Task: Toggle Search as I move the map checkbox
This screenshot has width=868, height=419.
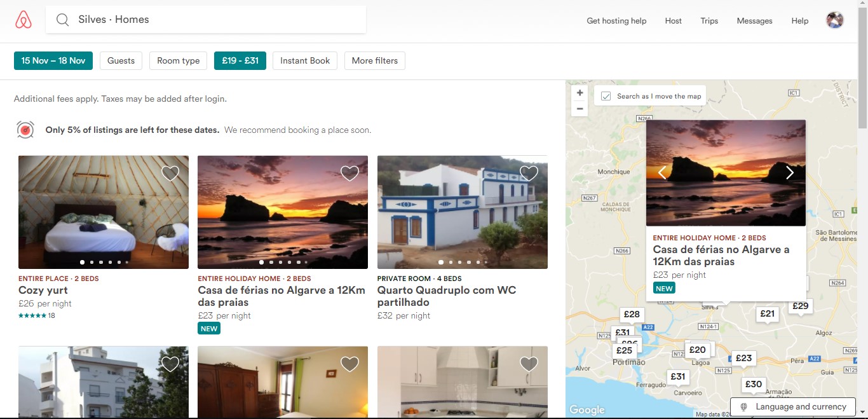Action: click(606, 96)
